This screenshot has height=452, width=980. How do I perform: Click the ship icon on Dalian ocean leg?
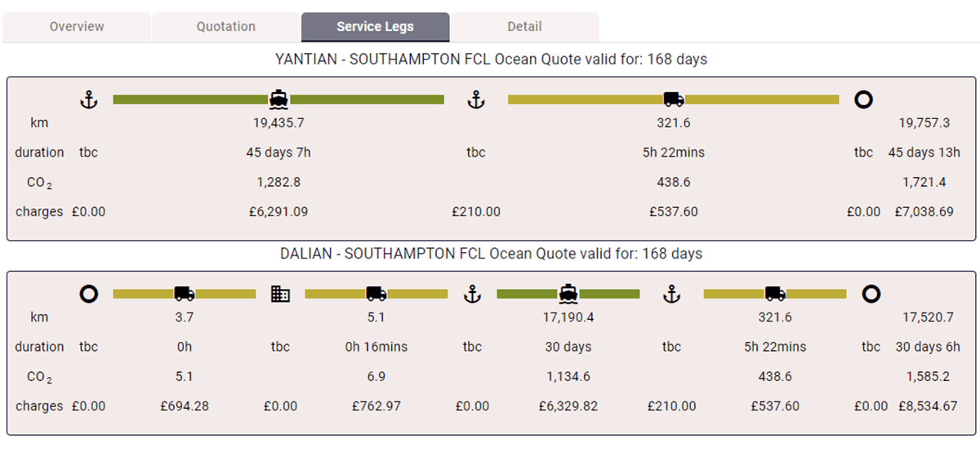click(568, 294)
